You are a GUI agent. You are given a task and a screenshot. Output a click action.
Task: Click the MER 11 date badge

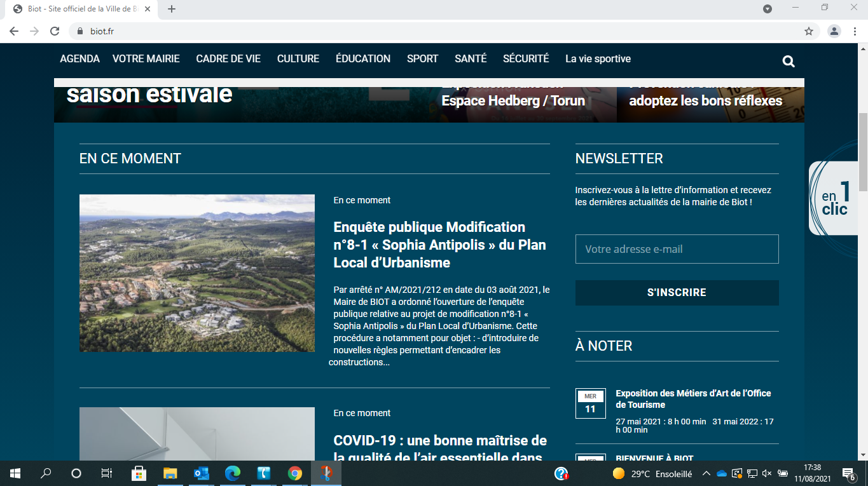[590, 403]
